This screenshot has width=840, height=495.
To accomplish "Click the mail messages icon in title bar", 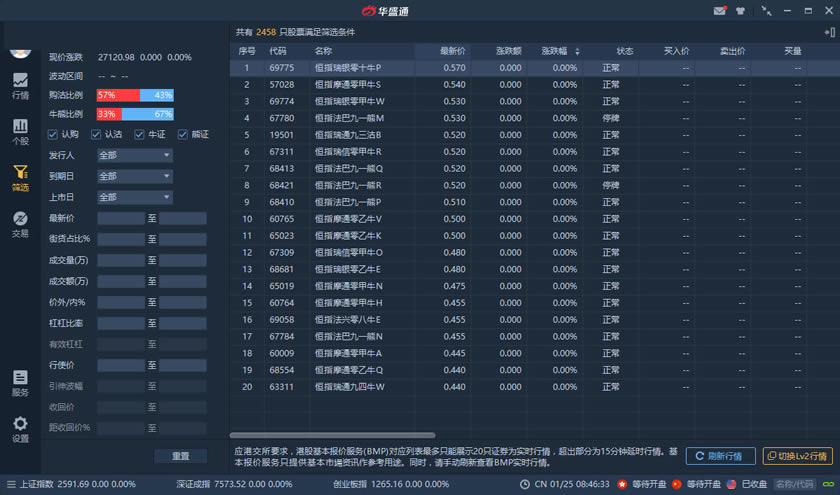I will (x=719, y=11).
